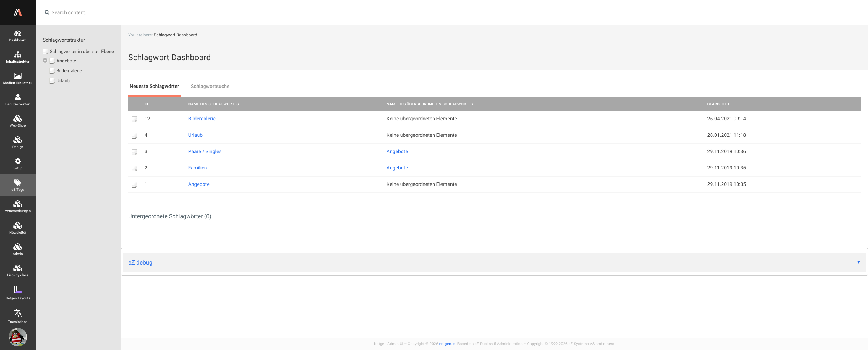Select Urlaub in the Schlagwortstruktur tree

(63, 81)
